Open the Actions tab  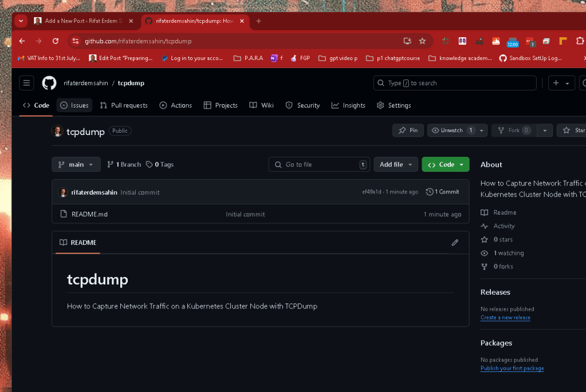coord(176,105)
